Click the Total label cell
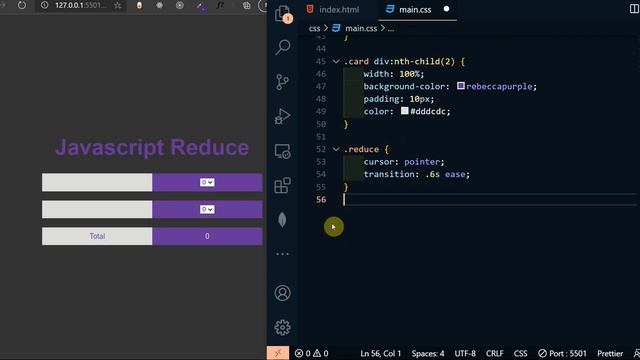 coord(97,236)
